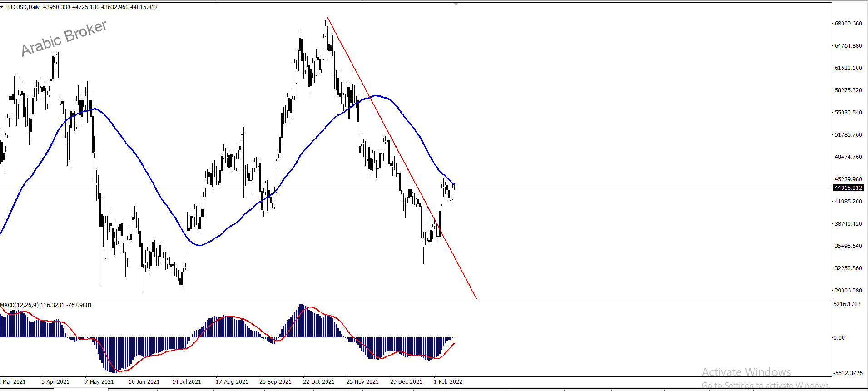Click the 1 Feb 2022 date label
868x391 pixels.
click(448, 382)
